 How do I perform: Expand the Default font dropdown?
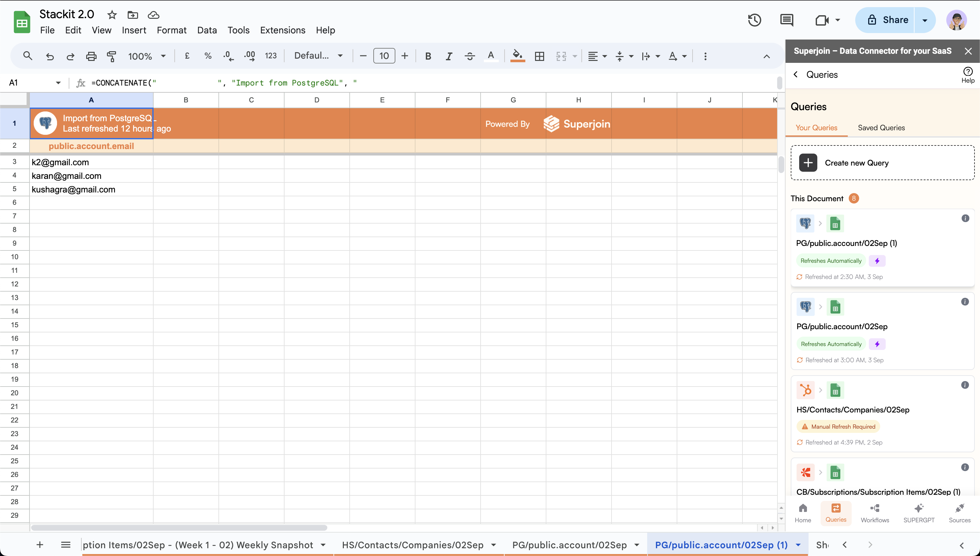[x=318, y=56]
